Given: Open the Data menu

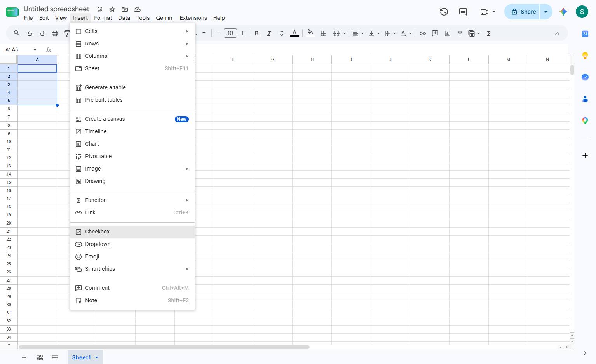Looking at the screenshot, I should click(124, 18).
